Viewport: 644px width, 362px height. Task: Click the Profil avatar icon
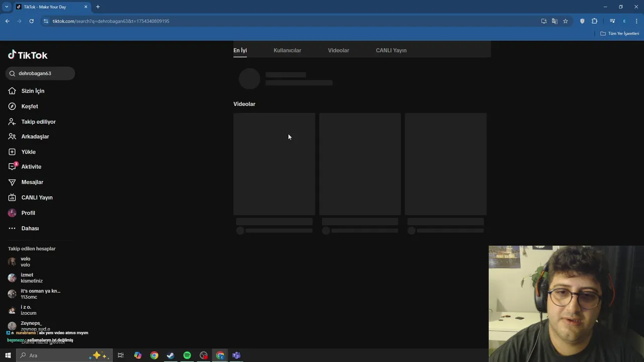pos(12,213)
